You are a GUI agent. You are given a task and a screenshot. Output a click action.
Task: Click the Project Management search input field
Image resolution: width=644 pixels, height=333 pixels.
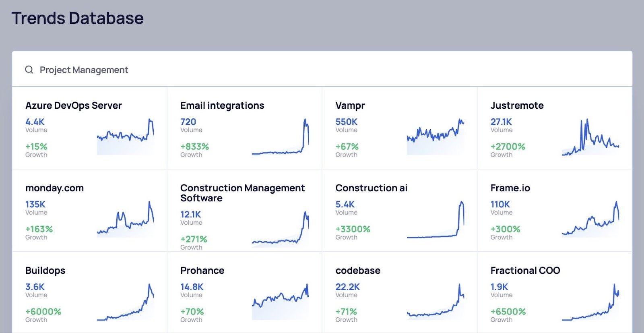(x=83, y=69)
